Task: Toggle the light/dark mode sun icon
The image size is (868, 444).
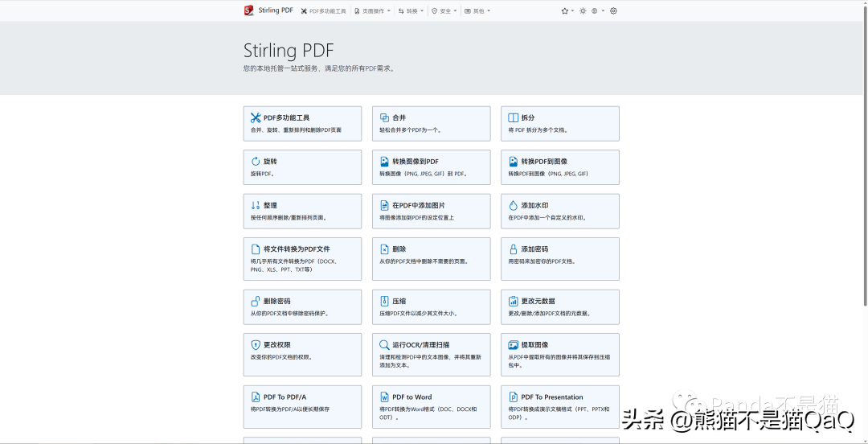Action: tap(583, 11)
